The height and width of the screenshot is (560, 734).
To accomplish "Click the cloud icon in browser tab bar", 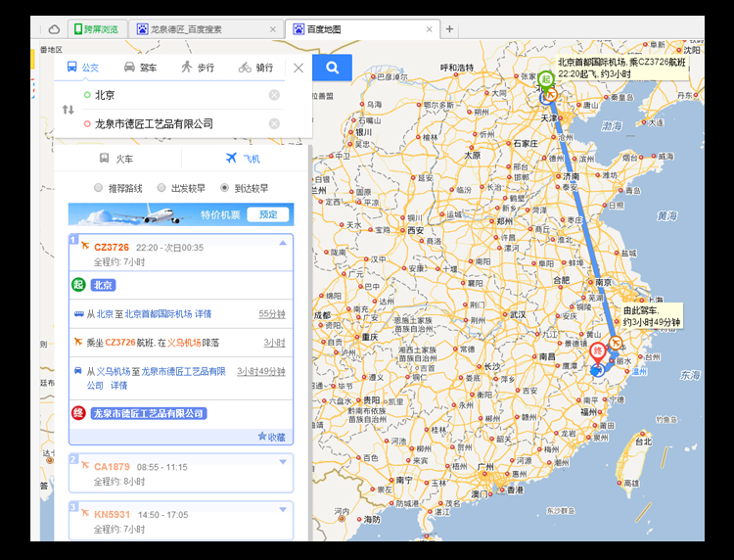I will (54, 29).
